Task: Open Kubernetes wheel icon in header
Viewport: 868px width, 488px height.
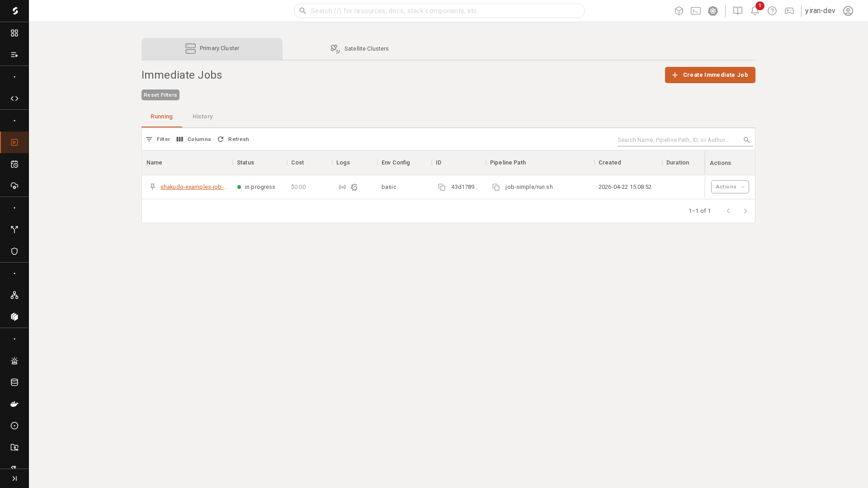Action: click(713, 11)
